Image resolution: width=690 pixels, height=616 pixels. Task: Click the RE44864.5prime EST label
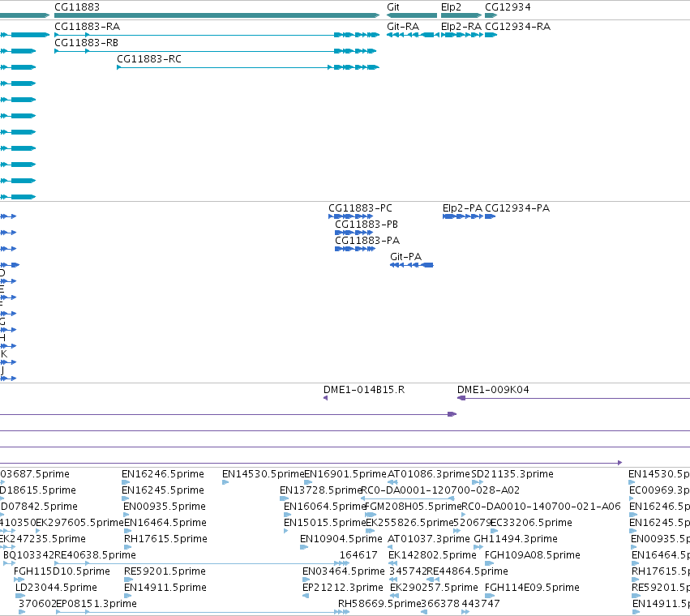tap(467, 571)
